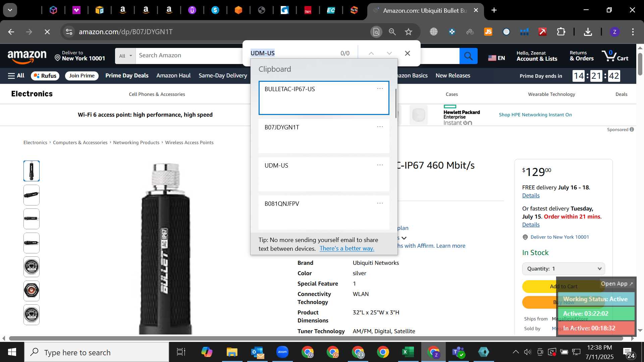Screen dimensions: 644x362
Task: Open a new browser tab
Action: [x=494, y=10]
